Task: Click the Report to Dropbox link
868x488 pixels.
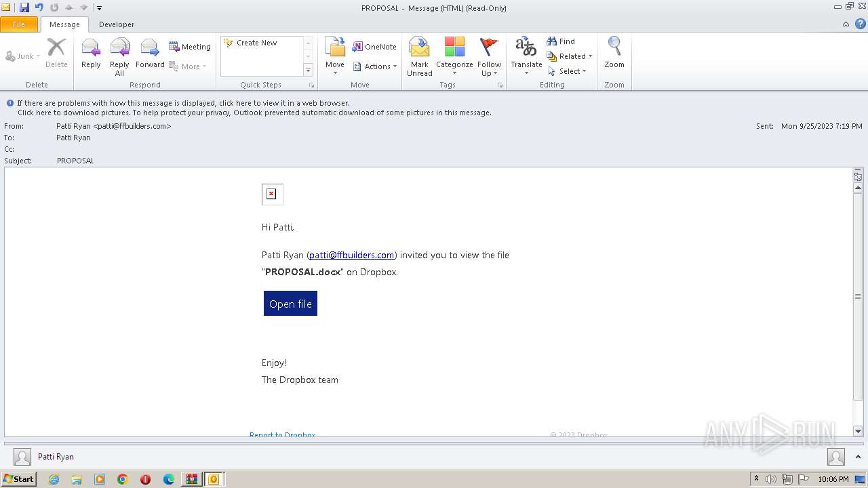Action: pos(282,435)
